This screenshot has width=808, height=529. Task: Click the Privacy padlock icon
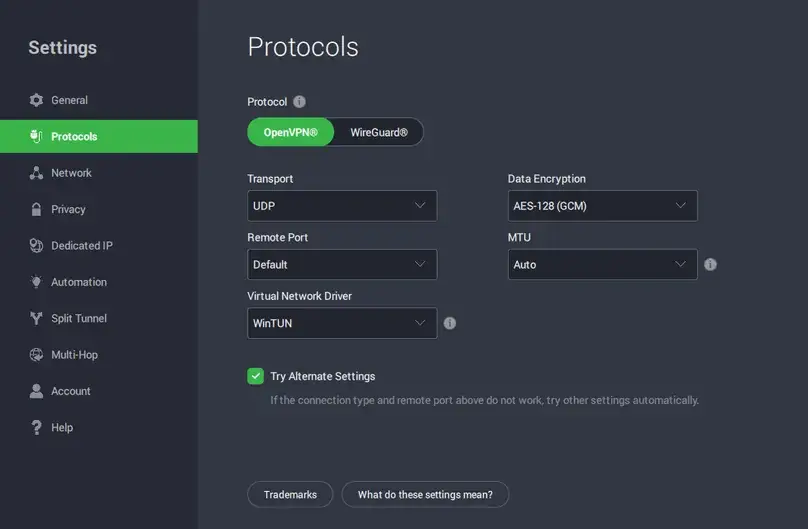pos(36,209)
